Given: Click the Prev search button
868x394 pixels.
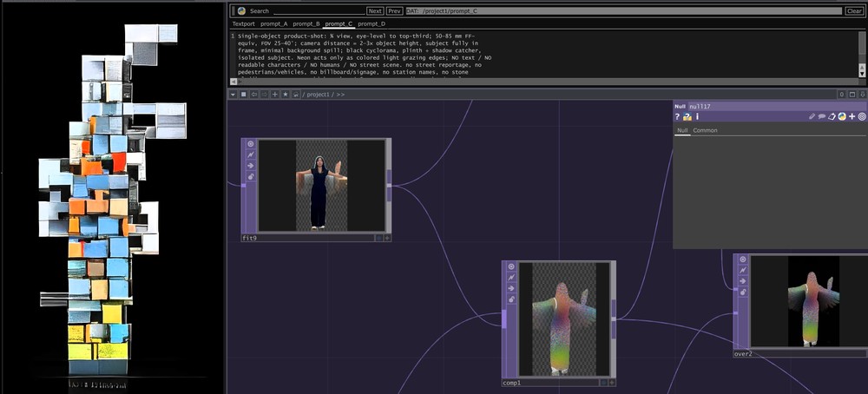Looking at the screenshot, I should click(395, 11).
